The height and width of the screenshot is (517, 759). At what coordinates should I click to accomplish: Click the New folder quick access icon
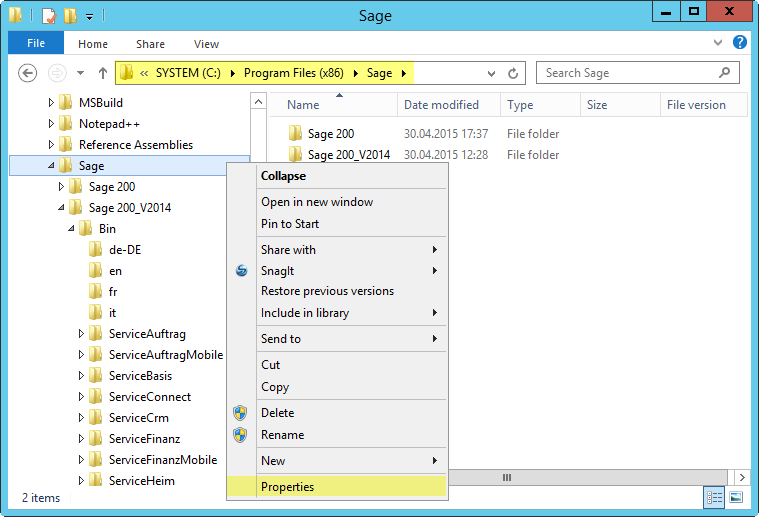[x=71, y=16]
